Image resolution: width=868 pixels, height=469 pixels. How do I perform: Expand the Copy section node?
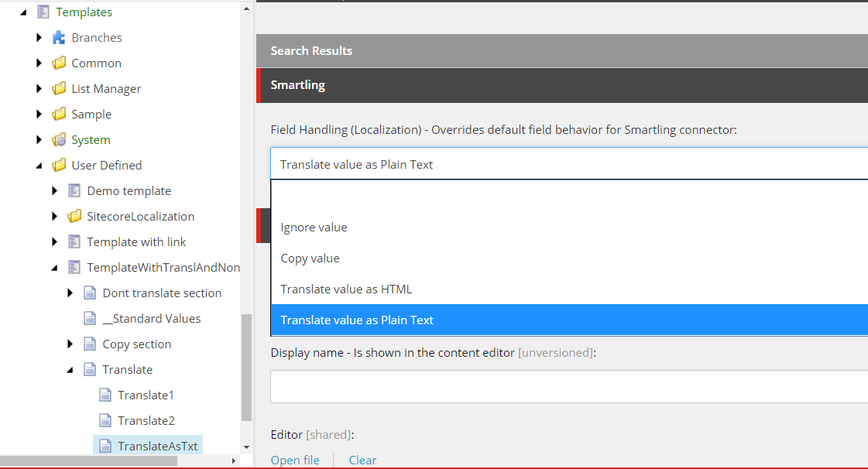[x=70, y=344]
